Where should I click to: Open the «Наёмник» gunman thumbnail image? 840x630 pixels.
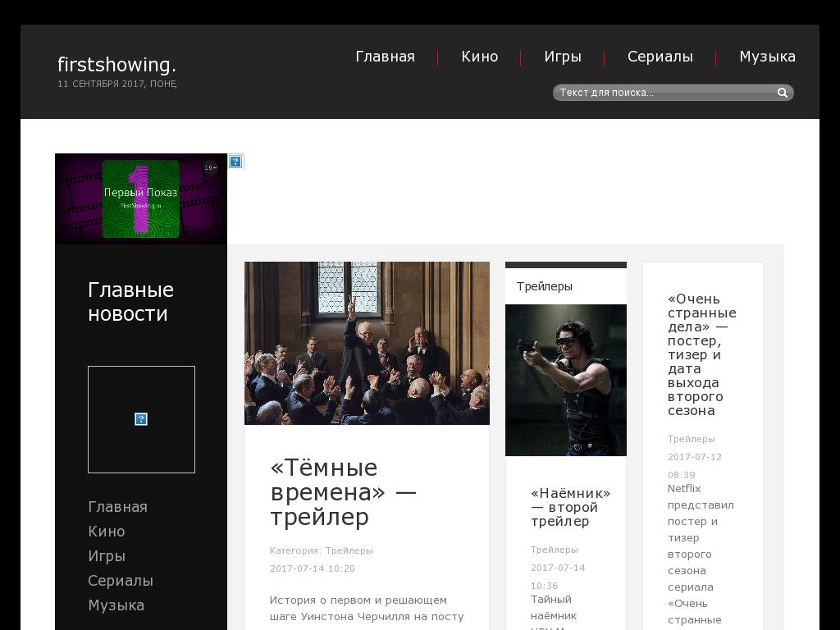[x=565, y=380]
